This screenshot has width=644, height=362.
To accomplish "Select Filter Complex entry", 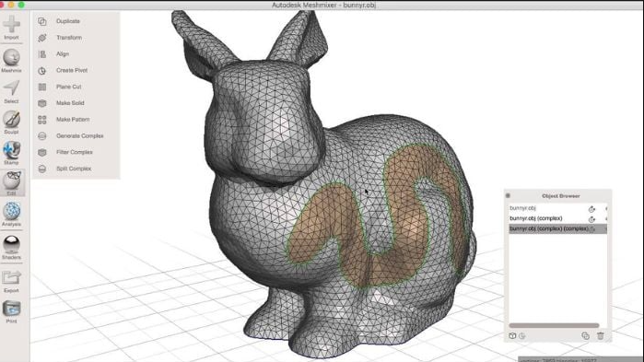I will click(75, 152).
